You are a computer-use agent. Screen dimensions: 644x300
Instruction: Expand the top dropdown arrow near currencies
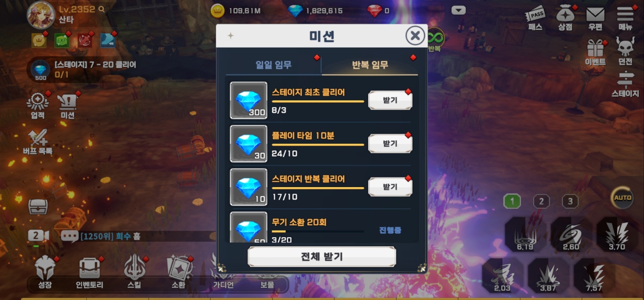[x=458, y=10]
